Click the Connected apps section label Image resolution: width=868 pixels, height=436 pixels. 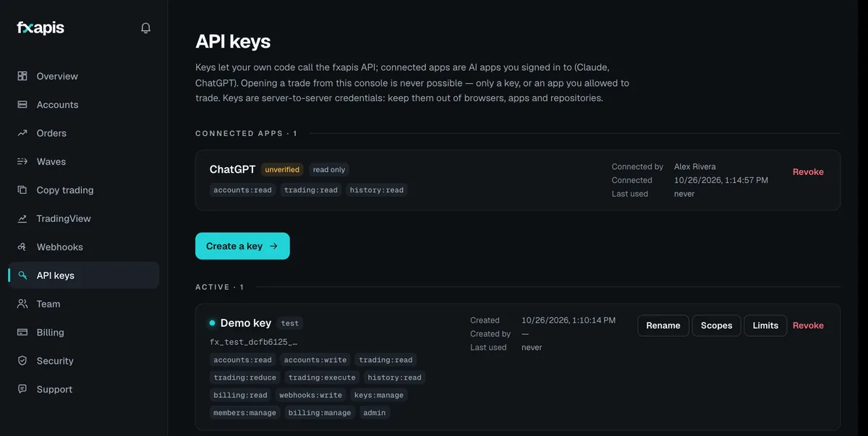tap(246, 134)
